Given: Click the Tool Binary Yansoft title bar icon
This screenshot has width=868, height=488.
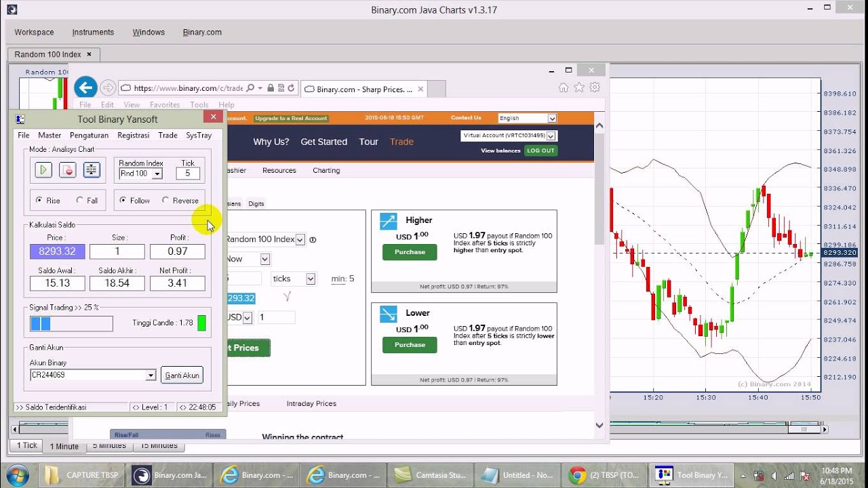Looking at the screenshot, I should pyautogui.click(x=20, y=119).
